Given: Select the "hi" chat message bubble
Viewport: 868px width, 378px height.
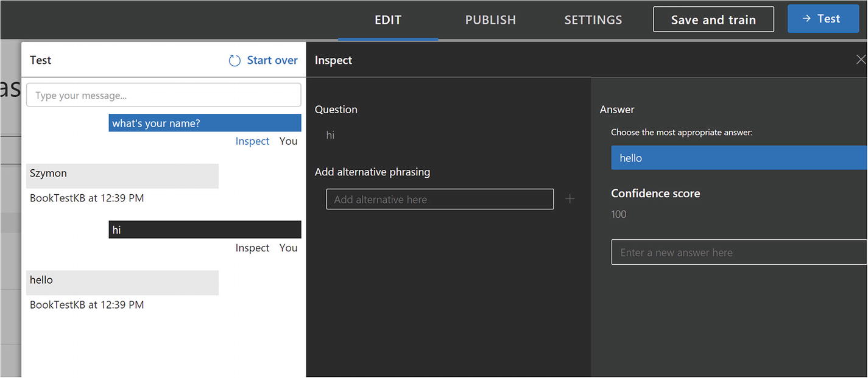Looking at the screenshot, I should coord(205,229).
